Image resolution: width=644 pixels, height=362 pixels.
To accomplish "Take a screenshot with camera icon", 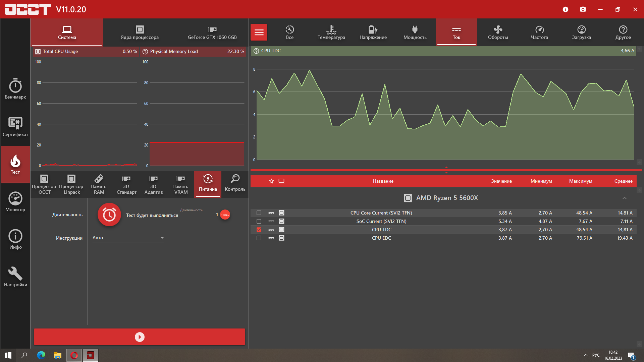I will 583,9.
